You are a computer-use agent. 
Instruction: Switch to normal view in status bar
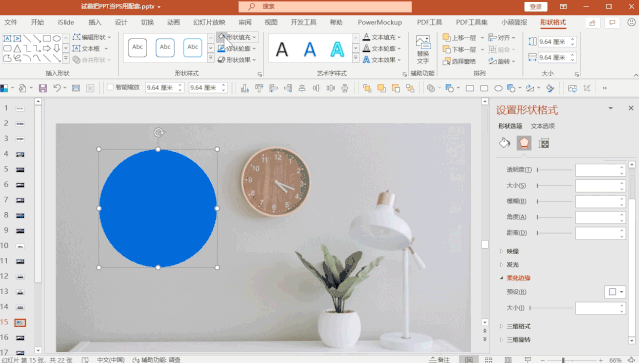click(469, 360)
